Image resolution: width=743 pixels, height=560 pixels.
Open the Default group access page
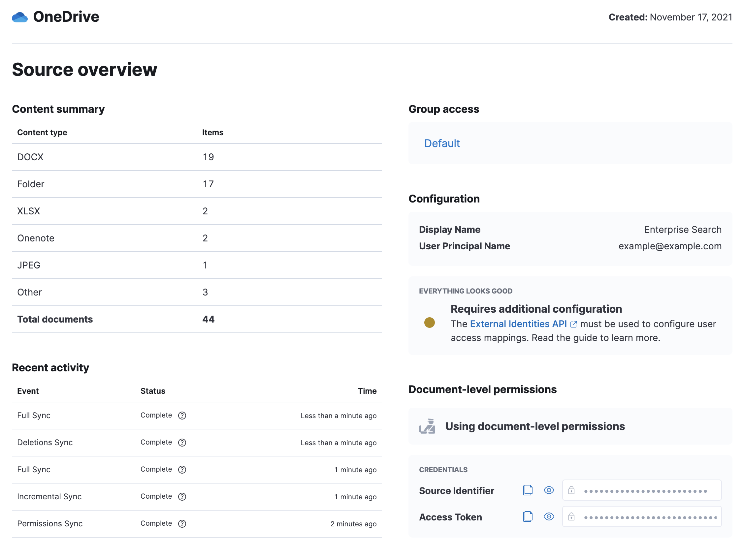[442, 143]
